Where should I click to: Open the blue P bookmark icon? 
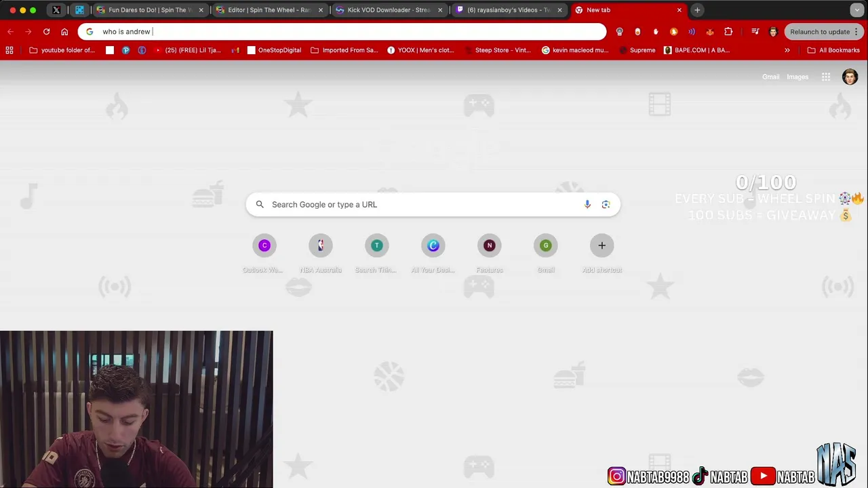(x=125, y=50)
